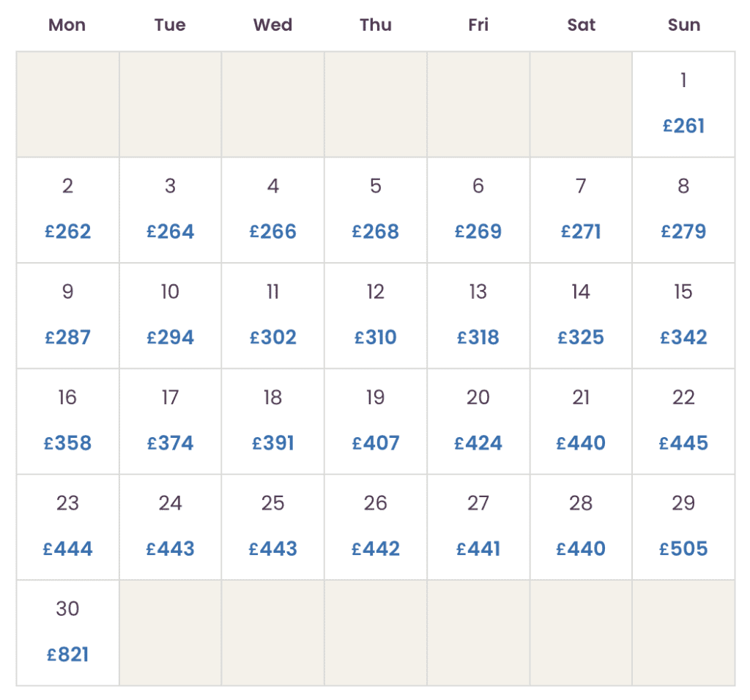The height and width of the screenshot is (700, 750).
Task: Pick the £445 fare on Sunday the 22nd
Action: (x=683, y=442)
